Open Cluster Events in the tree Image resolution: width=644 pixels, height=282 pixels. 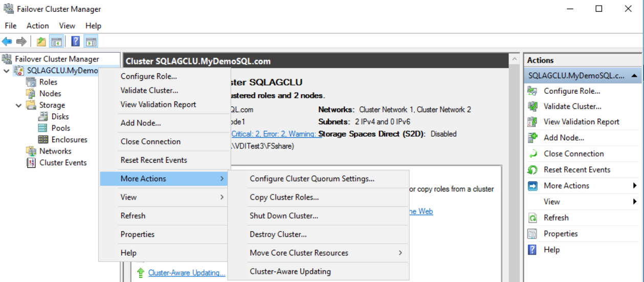click(x=62, y=163)
